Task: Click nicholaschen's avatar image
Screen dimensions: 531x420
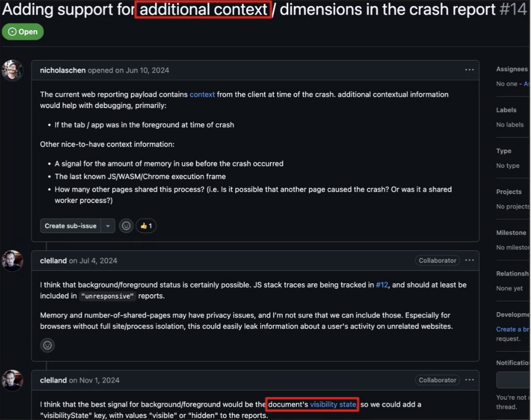Action: point(12,70)
